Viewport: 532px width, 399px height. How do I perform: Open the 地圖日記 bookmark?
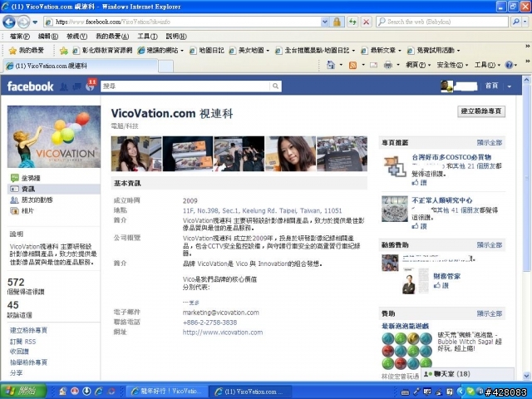tap(207, 51)
